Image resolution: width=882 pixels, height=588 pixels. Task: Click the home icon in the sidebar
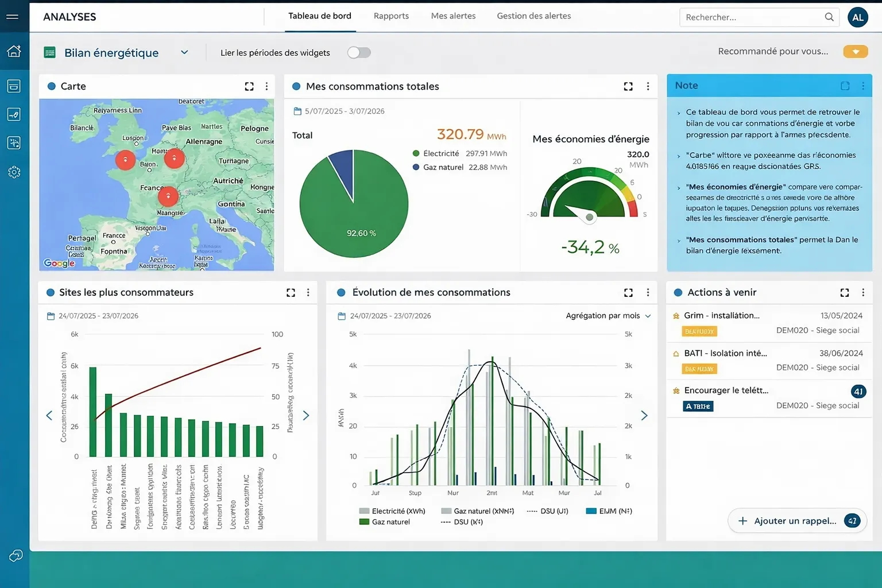(x=14, y=51)
